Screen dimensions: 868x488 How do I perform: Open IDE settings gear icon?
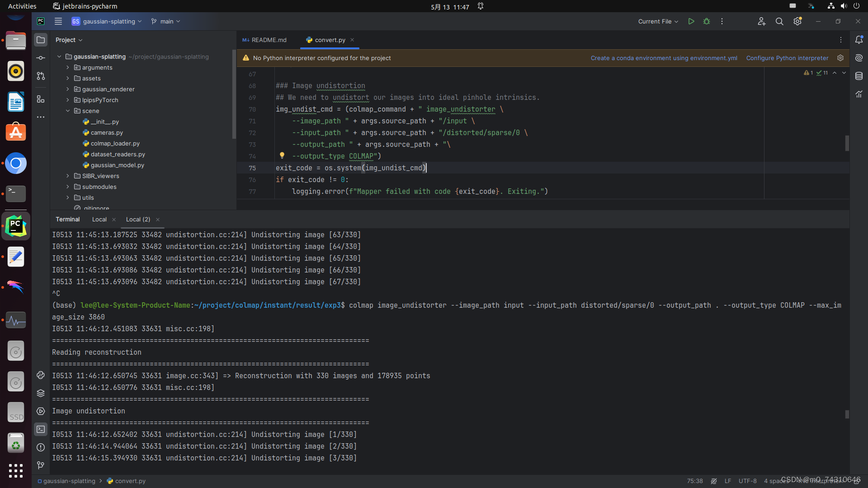pyautogui.click(x=797, y=21)
